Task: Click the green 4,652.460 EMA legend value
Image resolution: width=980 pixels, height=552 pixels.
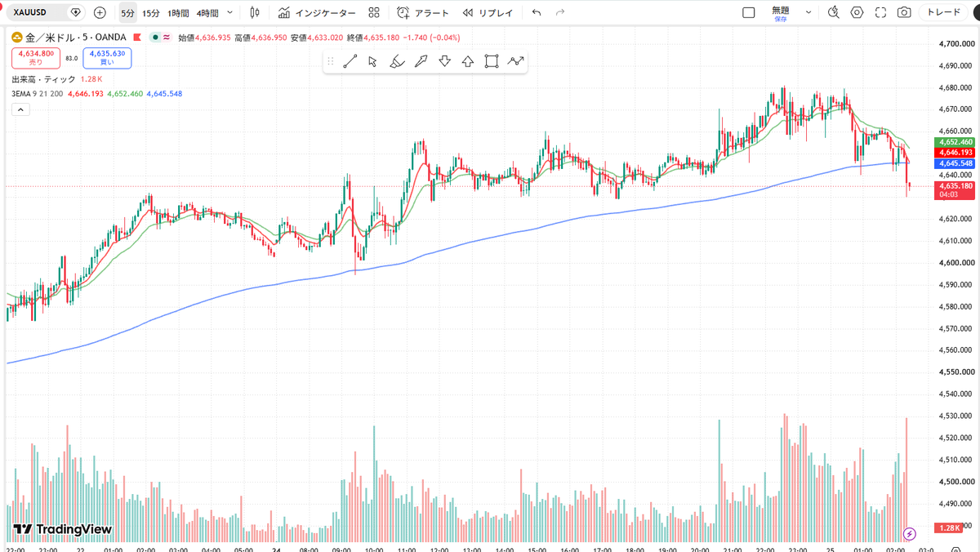Action: [125, 94]
